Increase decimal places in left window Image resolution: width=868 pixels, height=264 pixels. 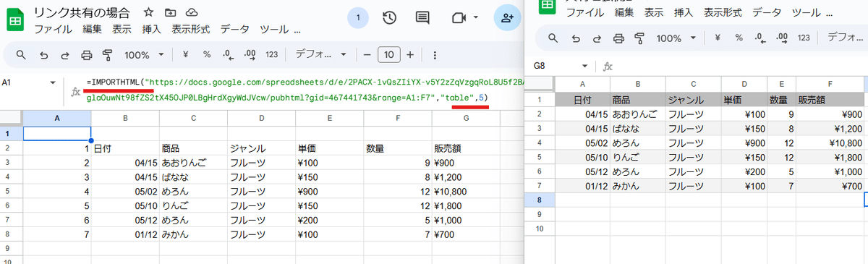click(x=250, y=55)
